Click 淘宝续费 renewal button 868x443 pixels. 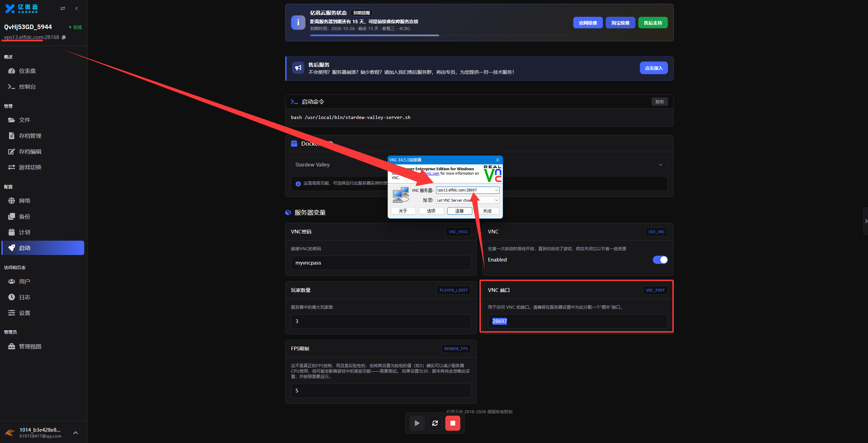[x=620, y=23]
